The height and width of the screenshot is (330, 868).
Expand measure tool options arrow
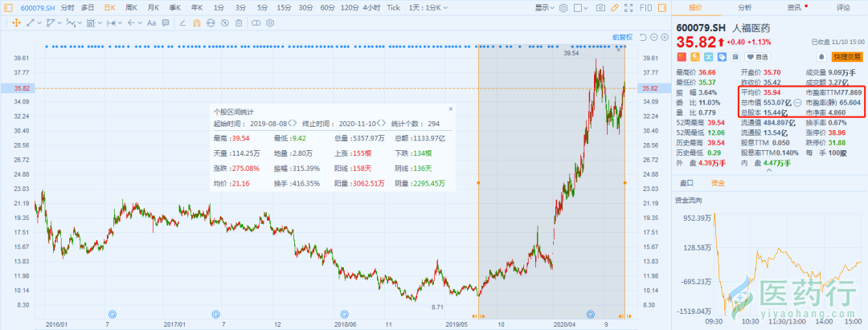(120, 22)
